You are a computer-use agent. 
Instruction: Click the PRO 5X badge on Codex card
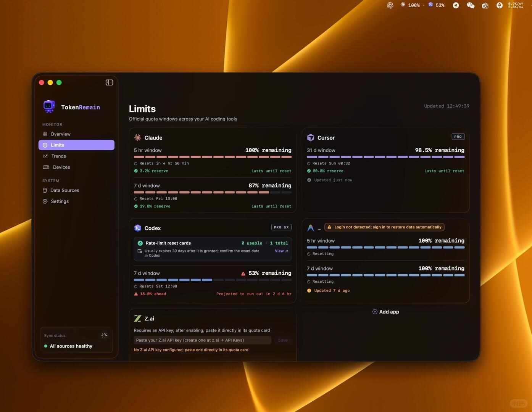(x=281, y=227)
